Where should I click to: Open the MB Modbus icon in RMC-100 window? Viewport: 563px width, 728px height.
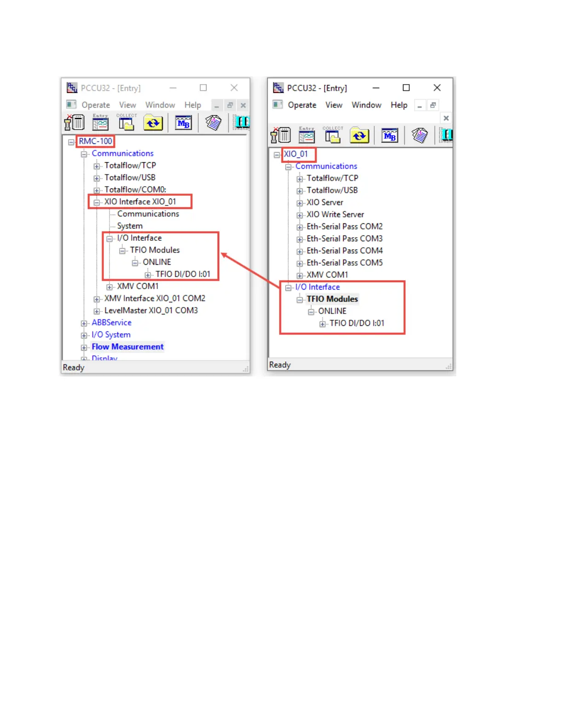(183, 123)
